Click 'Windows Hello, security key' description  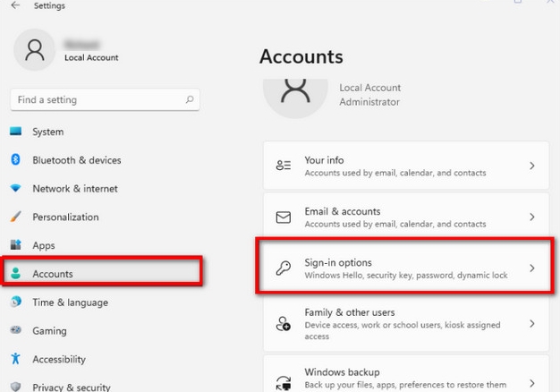coord(406,275)
